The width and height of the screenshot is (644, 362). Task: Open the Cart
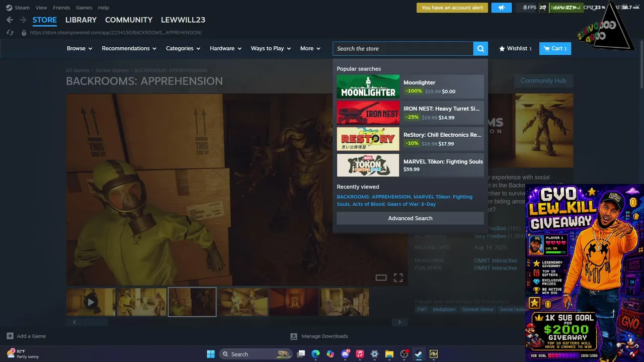(555, 48)
